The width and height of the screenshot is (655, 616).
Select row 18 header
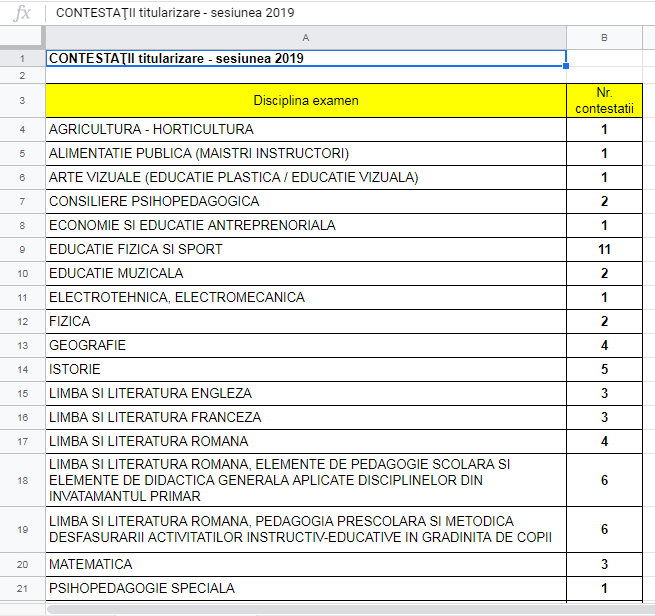point(22,480)
